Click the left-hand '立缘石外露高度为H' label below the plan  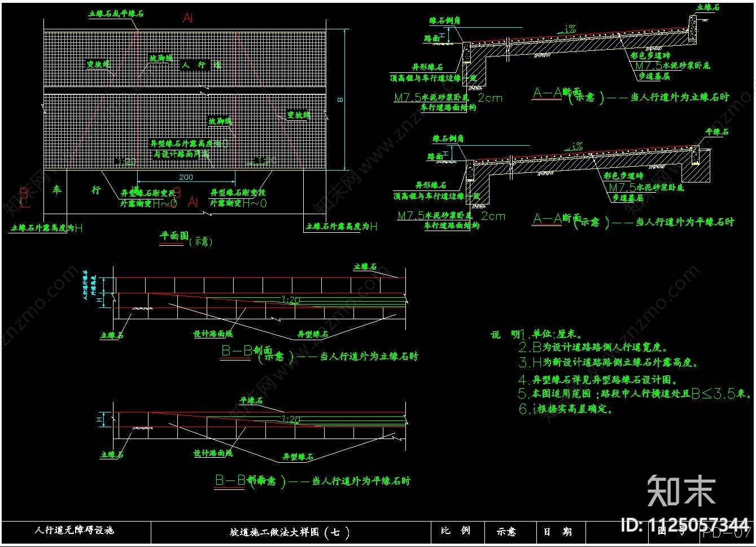pos(46,228)
